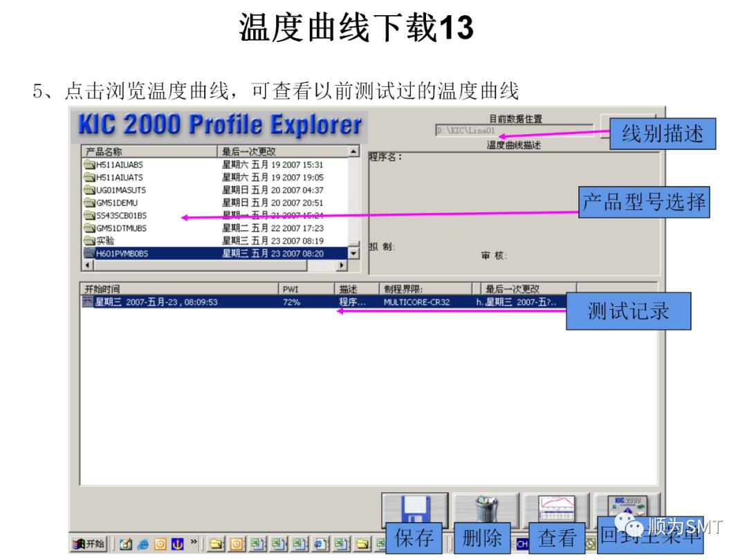Select the GM51DTMUBS folder icon
The image size is (747, 560).
click(x=89, y=228)
